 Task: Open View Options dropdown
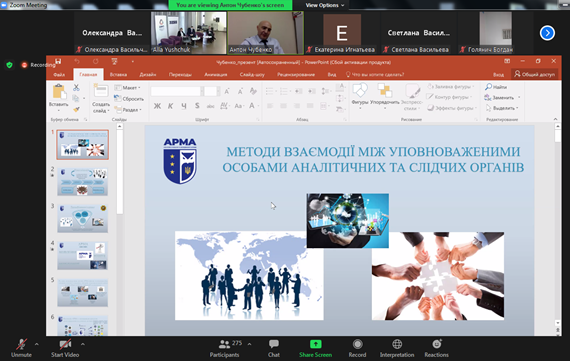[325, 5]
